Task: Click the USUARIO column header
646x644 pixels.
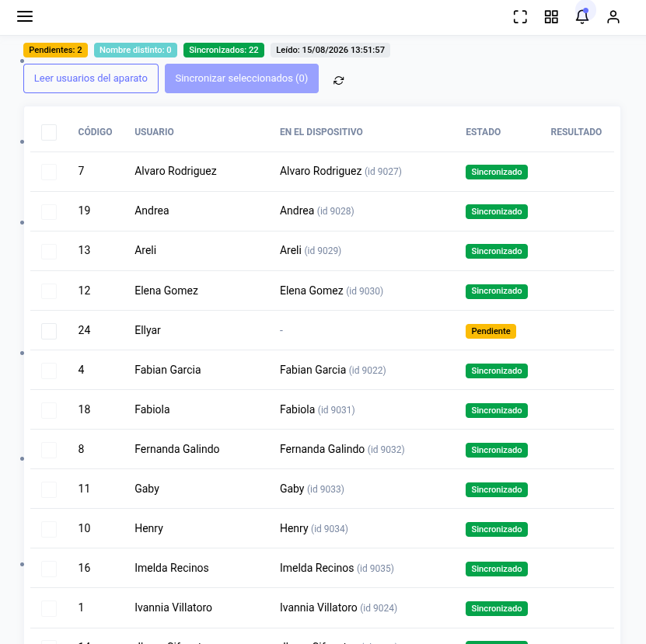Action: pyautogui.click(x=154, y=132)
